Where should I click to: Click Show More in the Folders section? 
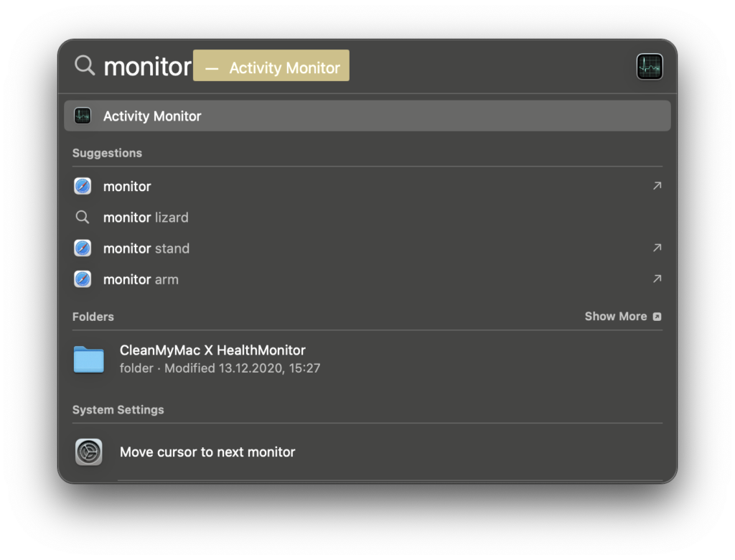point(622,317)
